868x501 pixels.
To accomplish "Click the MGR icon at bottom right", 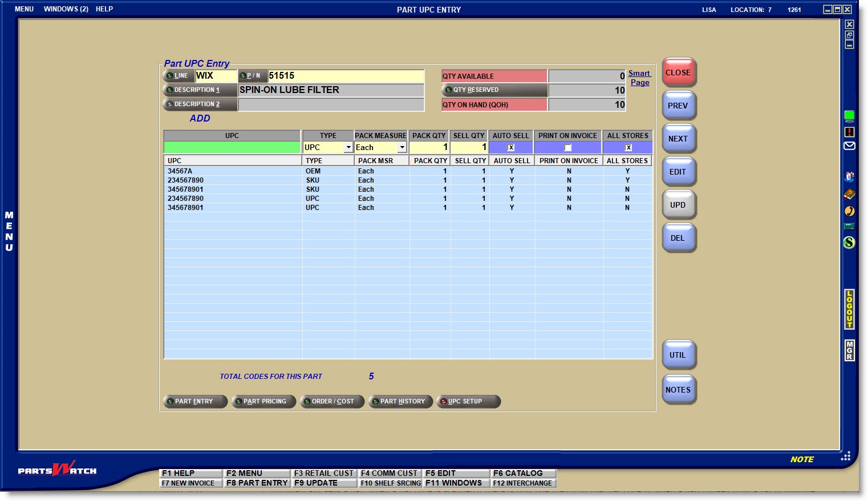I will click(848, 351).
